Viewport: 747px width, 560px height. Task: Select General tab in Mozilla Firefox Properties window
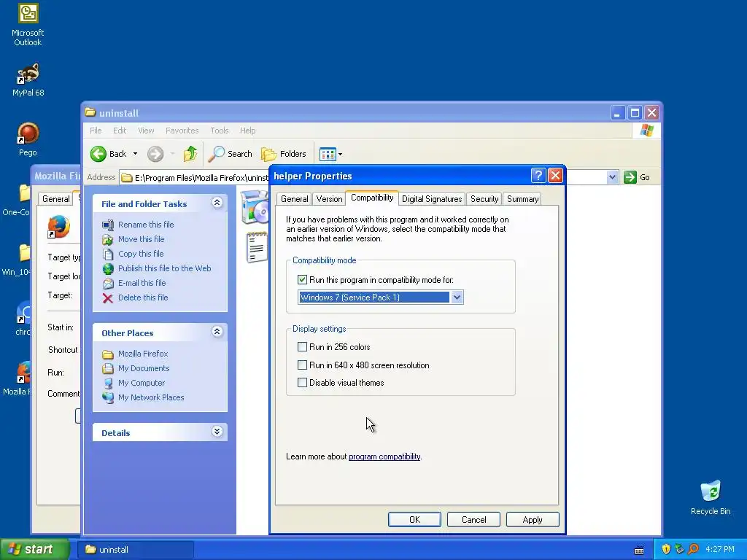click(x=55, y=198)
